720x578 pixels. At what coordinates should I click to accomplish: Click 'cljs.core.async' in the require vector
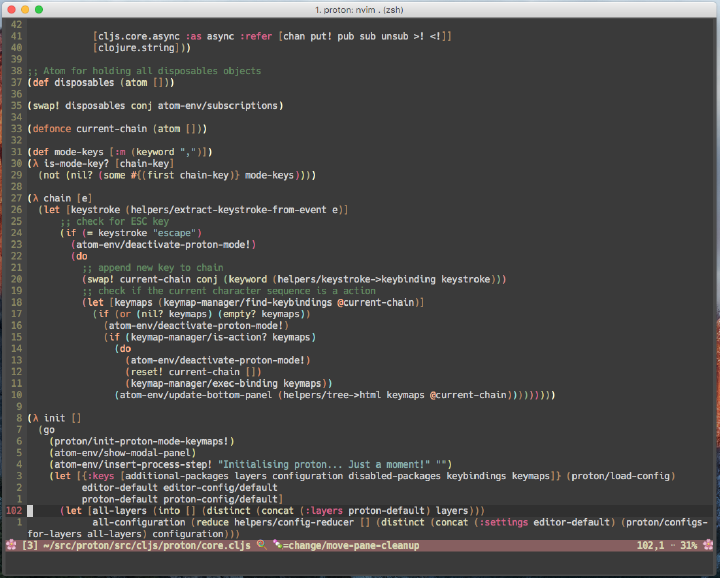point(139,36)
